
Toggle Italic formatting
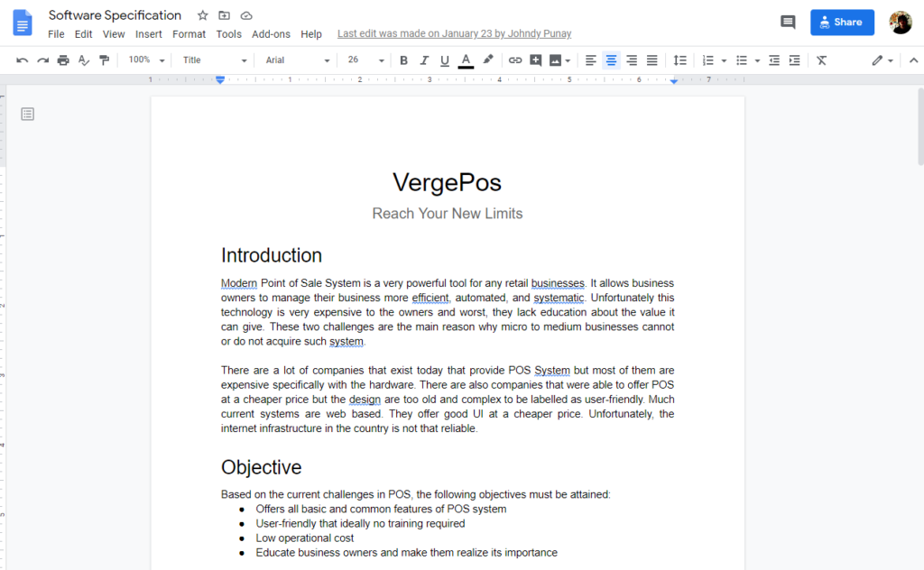424,60
